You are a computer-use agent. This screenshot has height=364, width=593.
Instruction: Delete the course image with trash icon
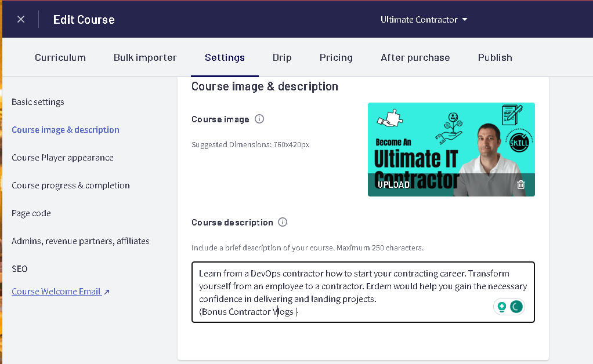pos(521,185)
